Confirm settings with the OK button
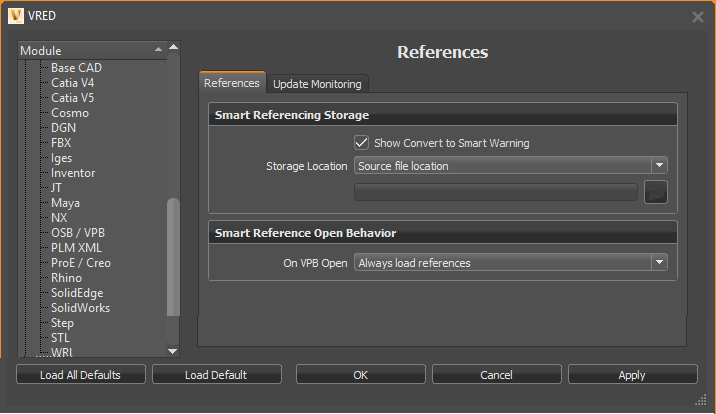 pyautogui.click(x=360, y=375)
